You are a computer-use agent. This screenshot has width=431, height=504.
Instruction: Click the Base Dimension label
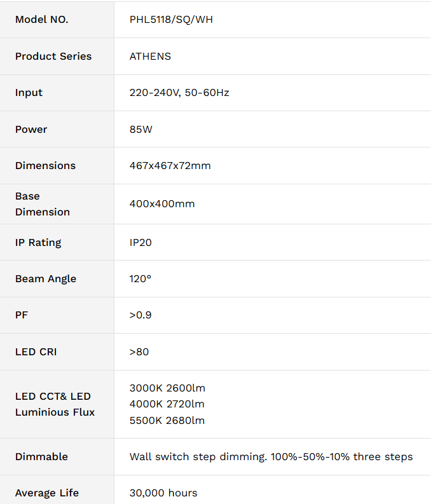(43, 204)
